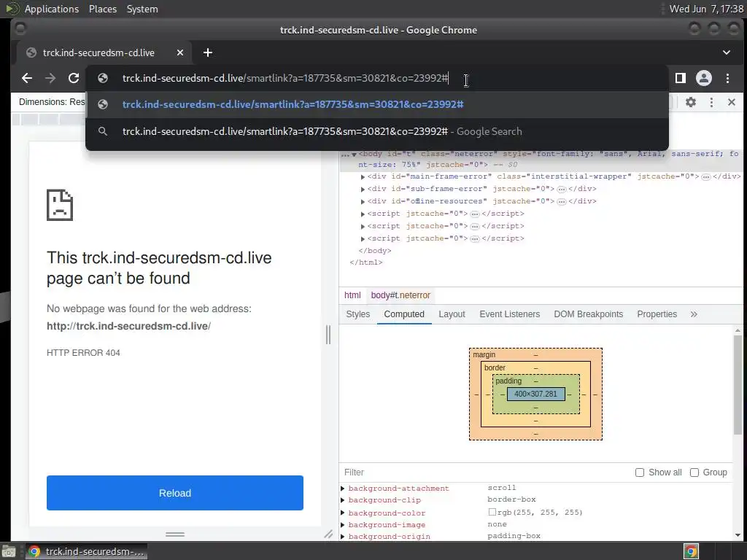Click the show desktop icon in taskbar
Image resolution: width=747 pixels, height=560 pixels.
point(9,551)
